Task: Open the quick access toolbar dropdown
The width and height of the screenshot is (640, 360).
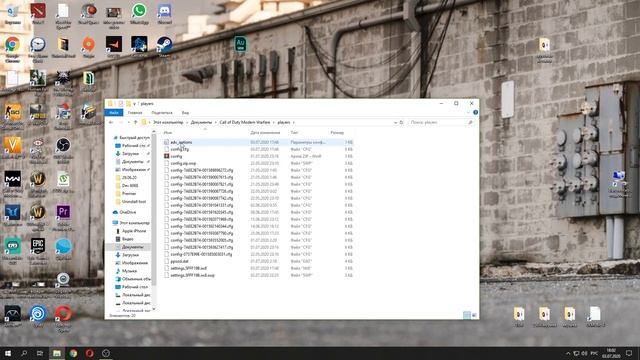Action: point(134,104)
